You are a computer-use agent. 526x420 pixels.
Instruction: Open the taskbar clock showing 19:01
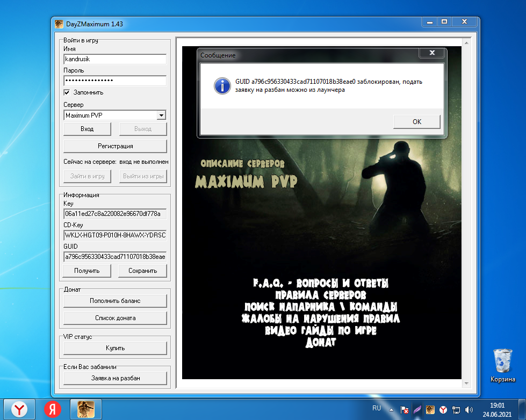tap(497, 410)
